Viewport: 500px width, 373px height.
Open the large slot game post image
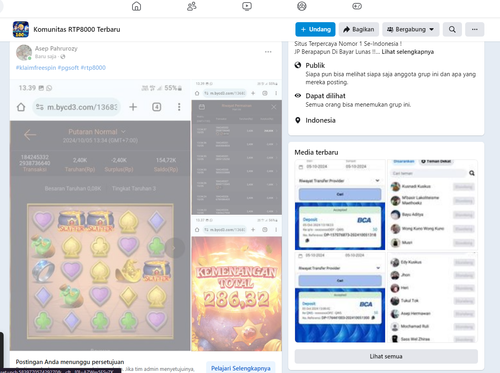coord(100,215)
